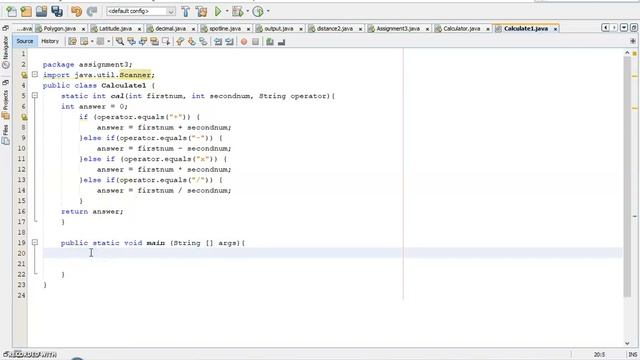640x360 pixels.
Task: Toggle Rectangular Selection icon
Action: (x=166, y=42)
